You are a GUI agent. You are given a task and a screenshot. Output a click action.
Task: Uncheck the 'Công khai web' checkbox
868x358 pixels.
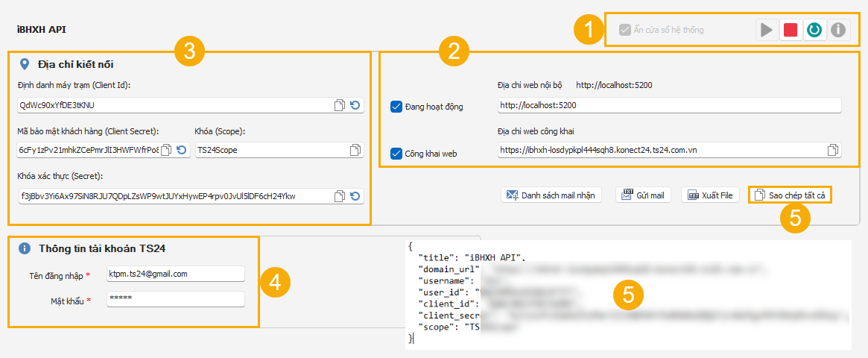click(396, 154)
